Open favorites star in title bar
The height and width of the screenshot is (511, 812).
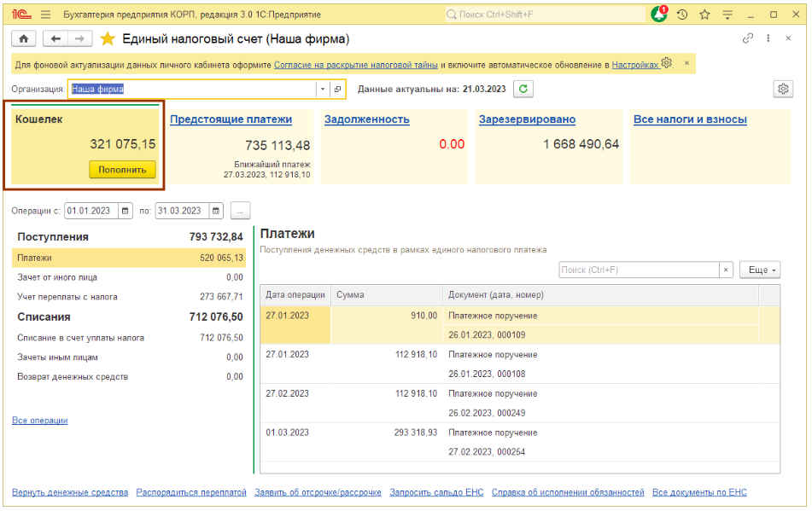pos(704,15)
